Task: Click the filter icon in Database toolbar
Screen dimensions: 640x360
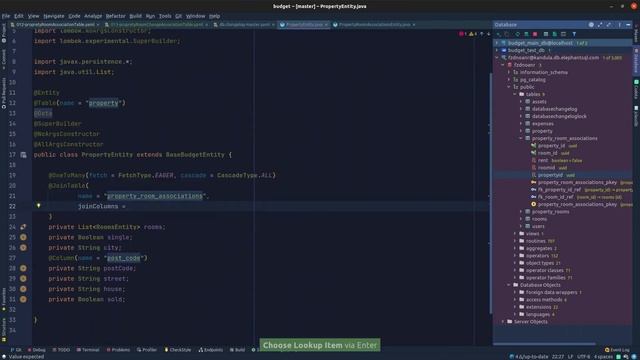Action: point(574,34)
